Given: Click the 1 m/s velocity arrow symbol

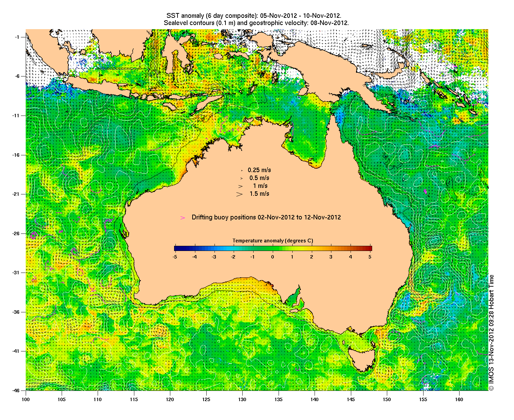Looking at the screenshot, I should pos(241,186).
